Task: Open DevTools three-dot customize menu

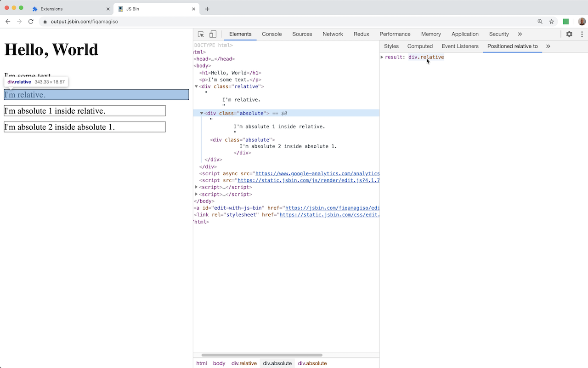Action: (582, 34)
